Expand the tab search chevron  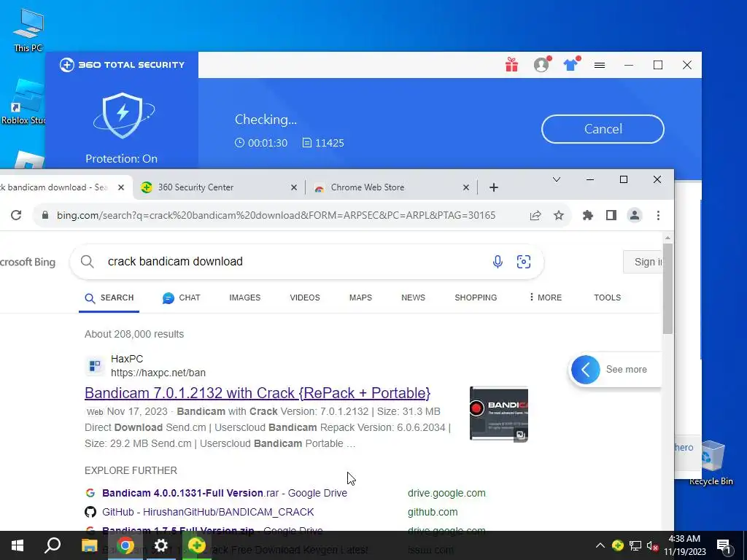[x=557, y=179]
